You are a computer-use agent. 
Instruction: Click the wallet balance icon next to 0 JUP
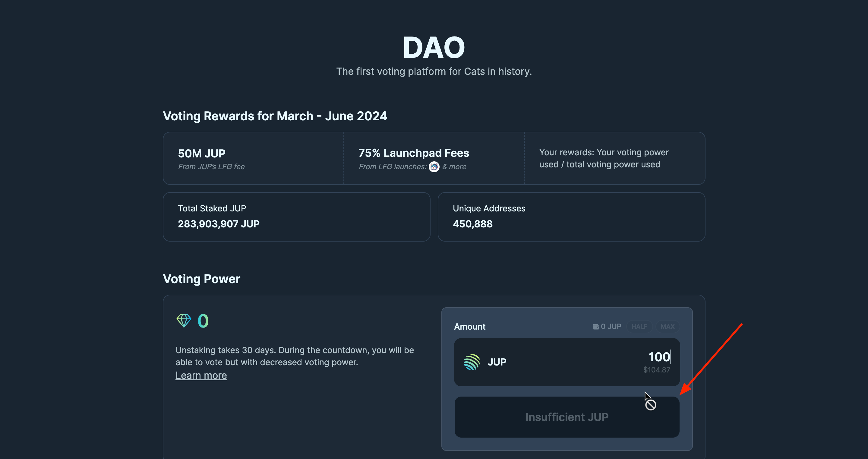pyautogui.click(x=596, y=327)
